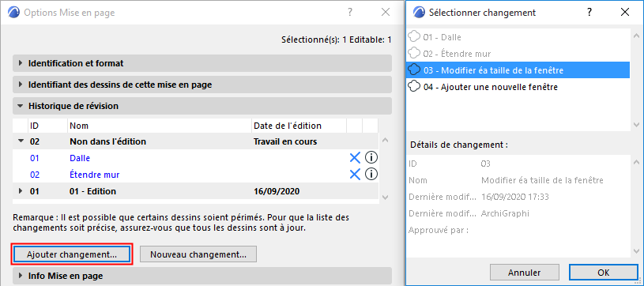Select the greyed 02 - Étendre mur change
Viewport: 644px width, 286px height.
[518, 54]
